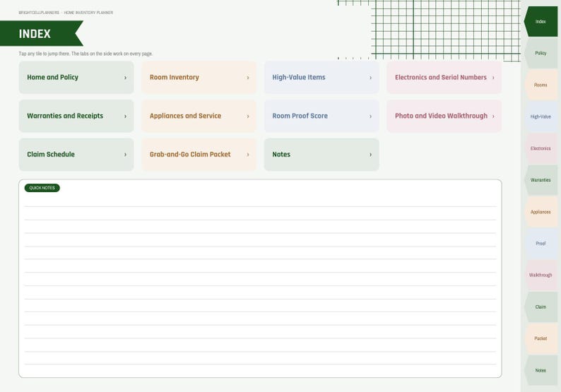Click the first line of Quick Notes
The image size is (561, 392).
(x=261, y=201)
